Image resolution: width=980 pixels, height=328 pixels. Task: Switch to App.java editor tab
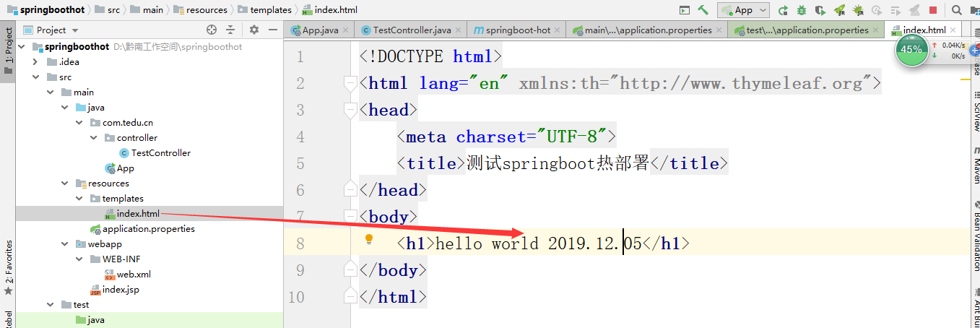tap(320, 30)
